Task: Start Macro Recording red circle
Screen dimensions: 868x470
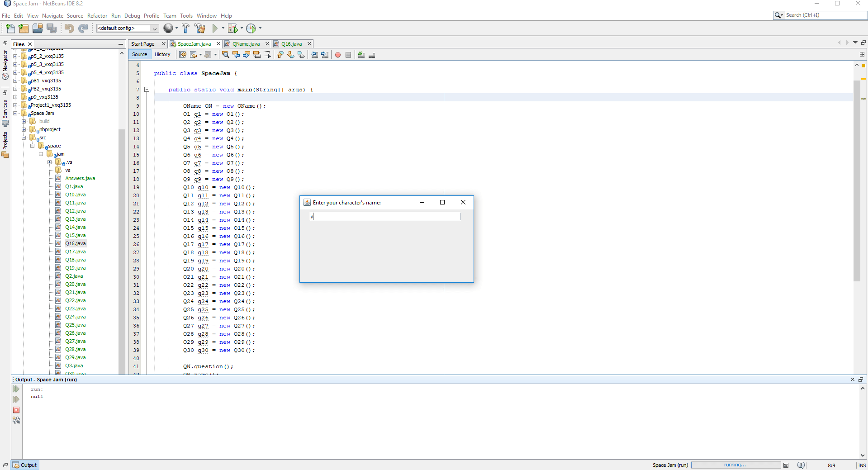Action: (338, 55)
